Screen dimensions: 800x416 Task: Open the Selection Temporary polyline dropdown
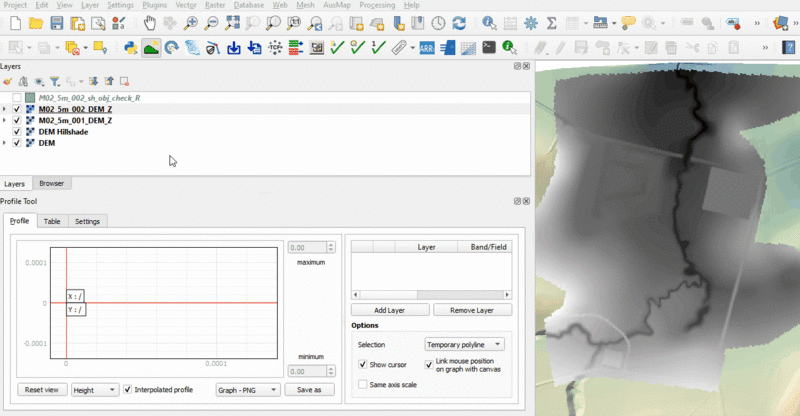(464, 344)
